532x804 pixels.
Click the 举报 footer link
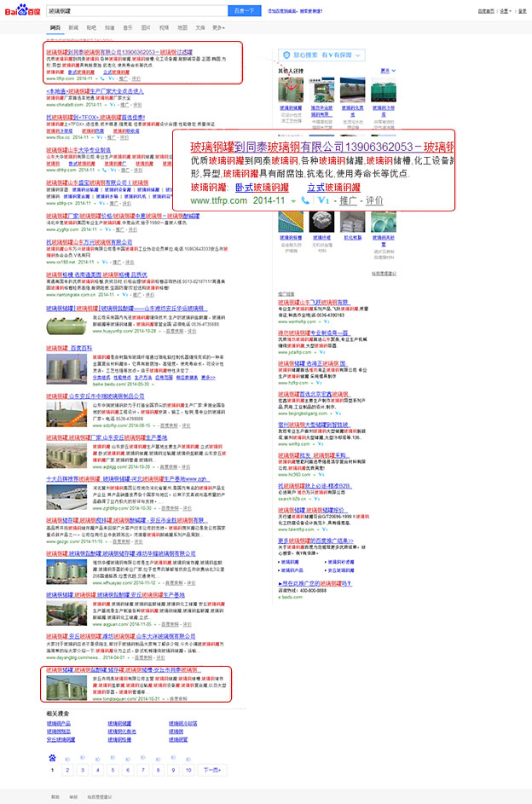pos(73,797)
